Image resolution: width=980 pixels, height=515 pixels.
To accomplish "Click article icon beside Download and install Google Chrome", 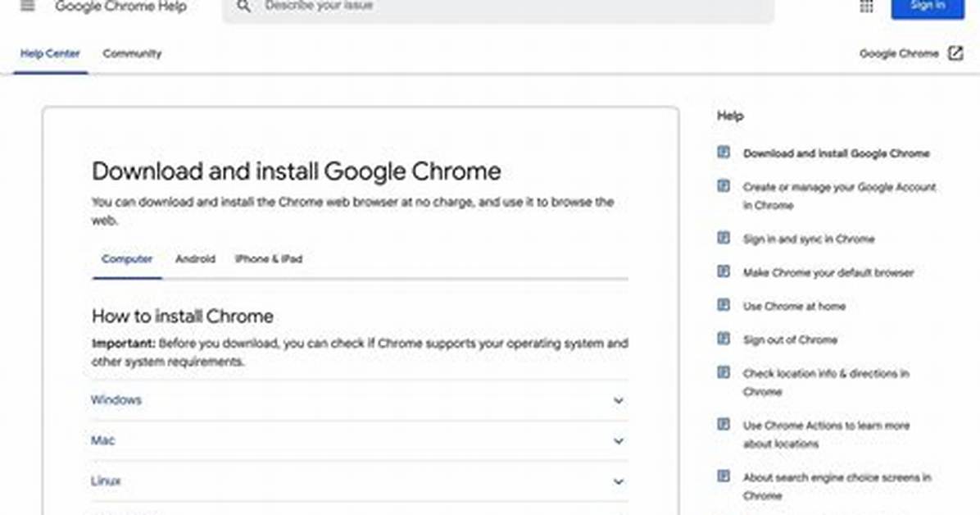I will 724,152.
